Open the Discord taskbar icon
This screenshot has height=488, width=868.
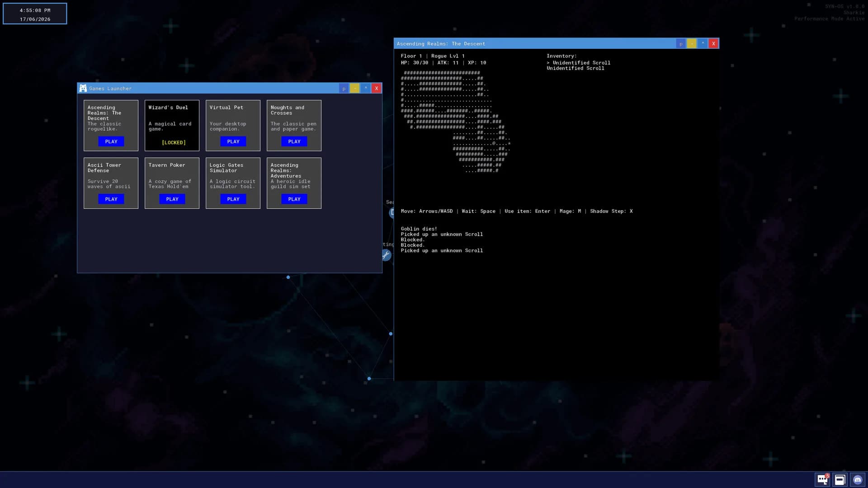pyautogui.click(x=858, y=480)
